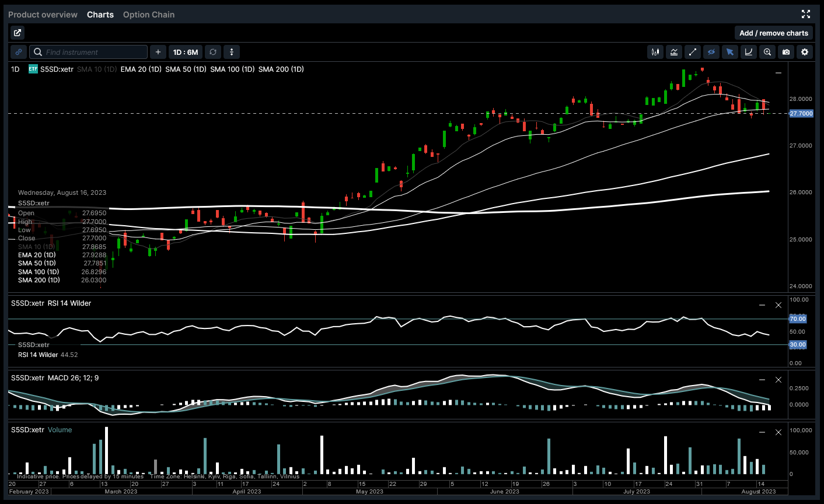
Task: Click the 26.0000 price axis label
Action: 801,192
